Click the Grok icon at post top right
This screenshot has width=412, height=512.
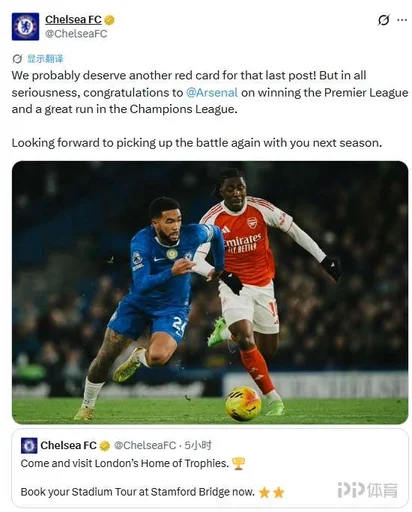383,20
